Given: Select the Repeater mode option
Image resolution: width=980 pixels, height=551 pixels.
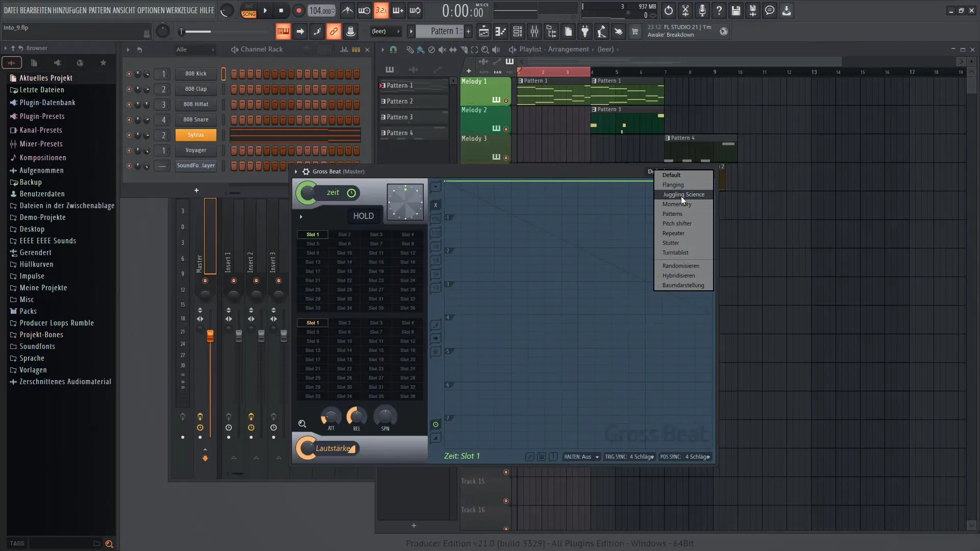Looking at the screenshot, I should (673, 233).
